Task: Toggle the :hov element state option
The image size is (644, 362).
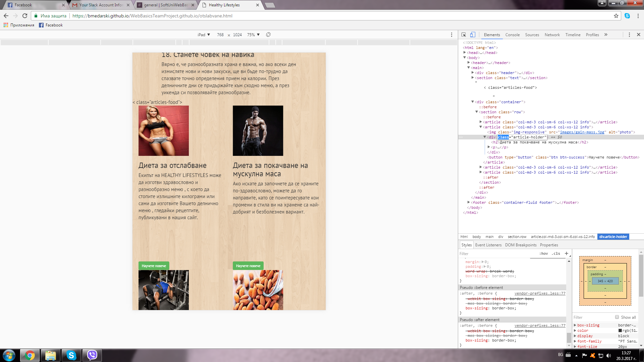Action: [543, 253]
